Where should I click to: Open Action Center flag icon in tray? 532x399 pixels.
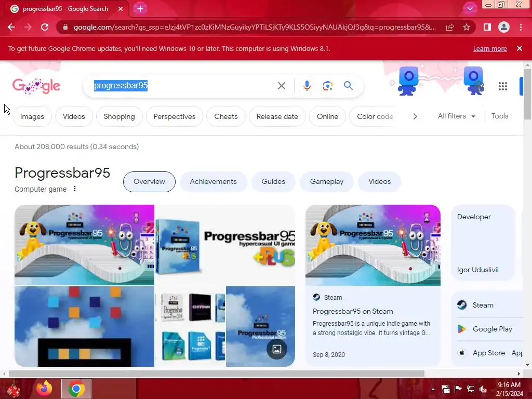458,389
